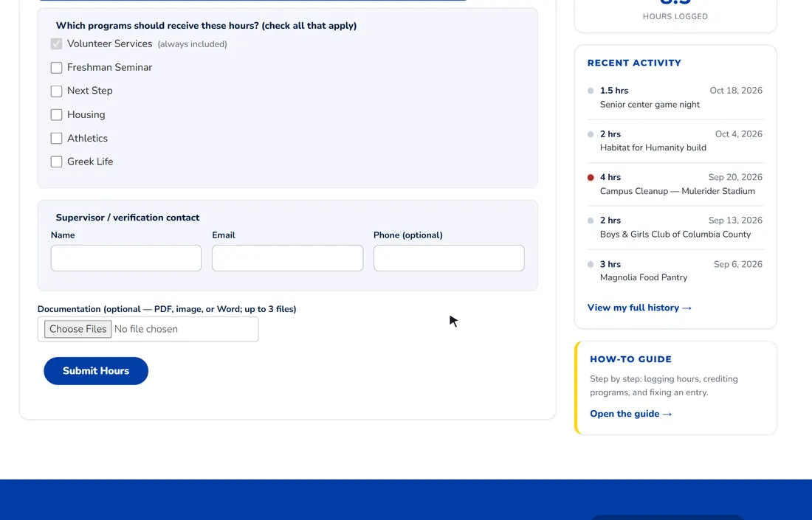The height and width of the screenshot is (520, 812).
Task: Click the supervisor Email input field
Action: 287,258
